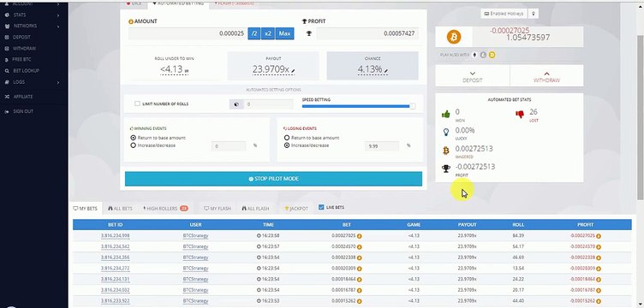This screenshot has width=644, height=308.
Task: Click balance value 1.05473597
Action: click(528, 38)
